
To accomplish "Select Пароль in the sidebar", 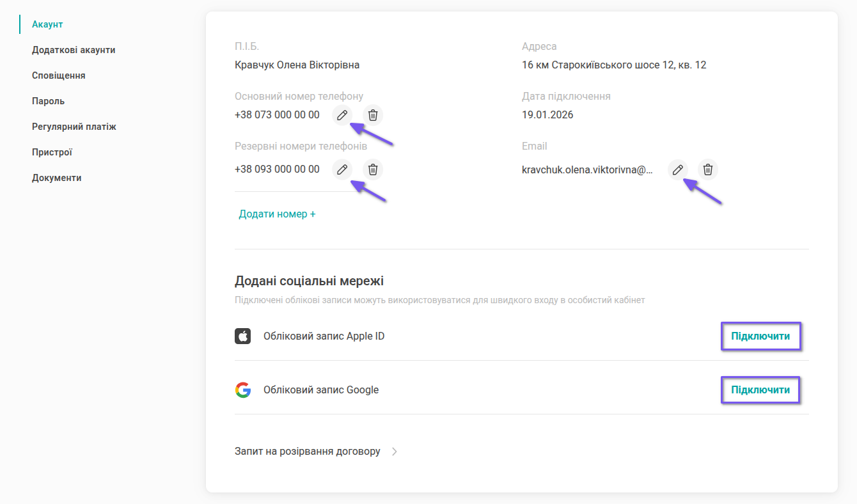I will [49, 101].
